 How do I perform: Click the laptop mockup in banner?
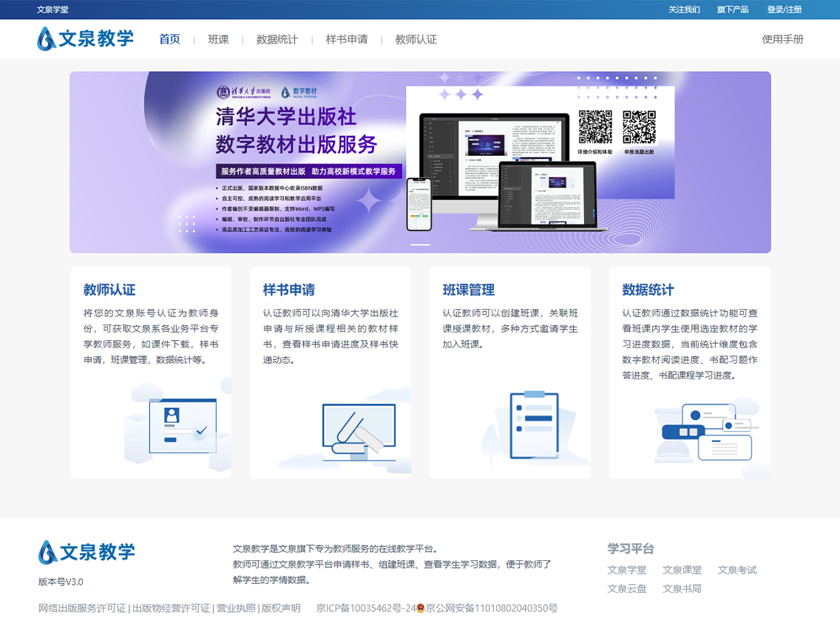click(x=547, y=195)
